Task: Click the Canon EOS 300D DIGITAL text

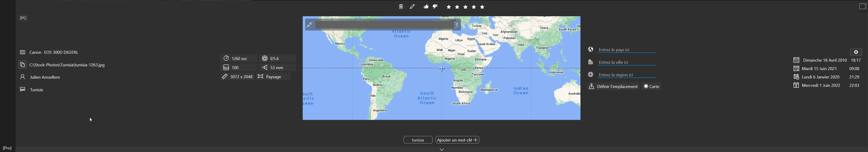Action: pyautogui.click(x=54, y=52)
